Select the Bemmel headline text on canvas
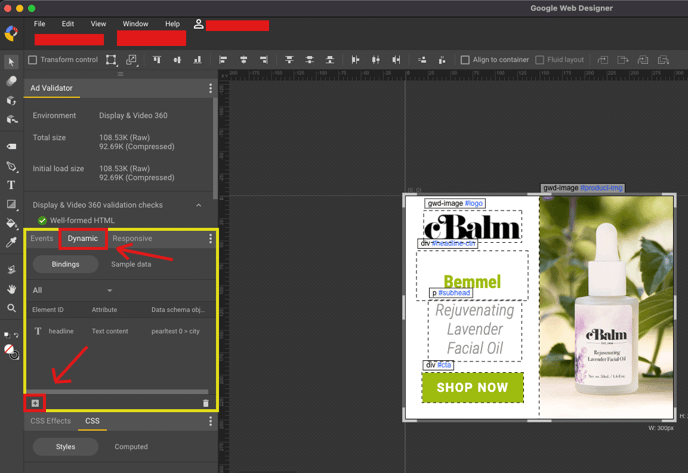Screen dimensions: 688x473 tap(472, 282)
